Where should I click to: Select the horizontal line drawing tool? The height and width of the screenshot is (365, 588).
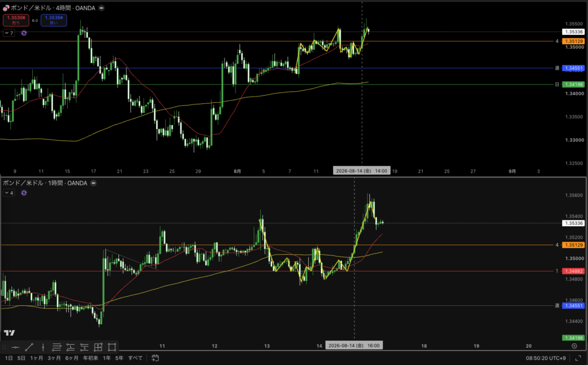tap(16, 347)
